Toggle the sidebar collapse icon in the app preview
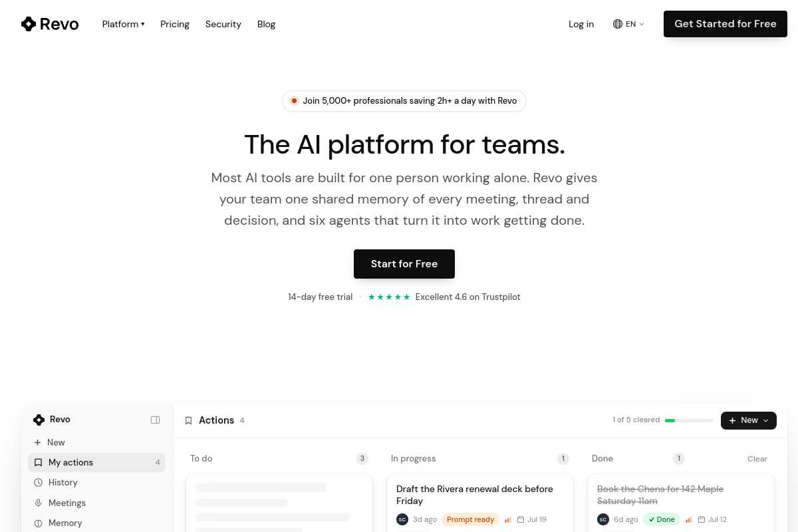This screenshot has height=532, width=798. click(x=156, y=420)
